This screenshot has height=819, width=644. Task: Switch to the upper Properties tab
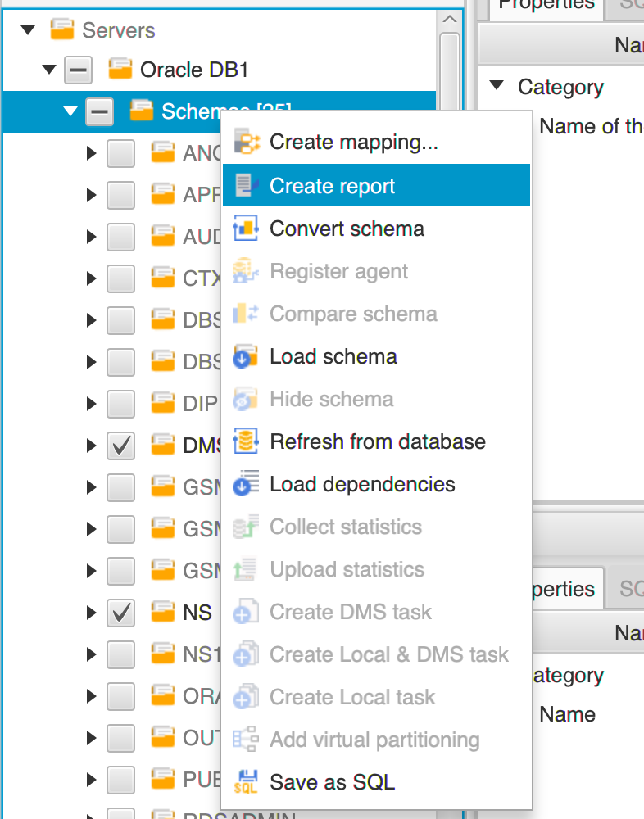[546, 7]
